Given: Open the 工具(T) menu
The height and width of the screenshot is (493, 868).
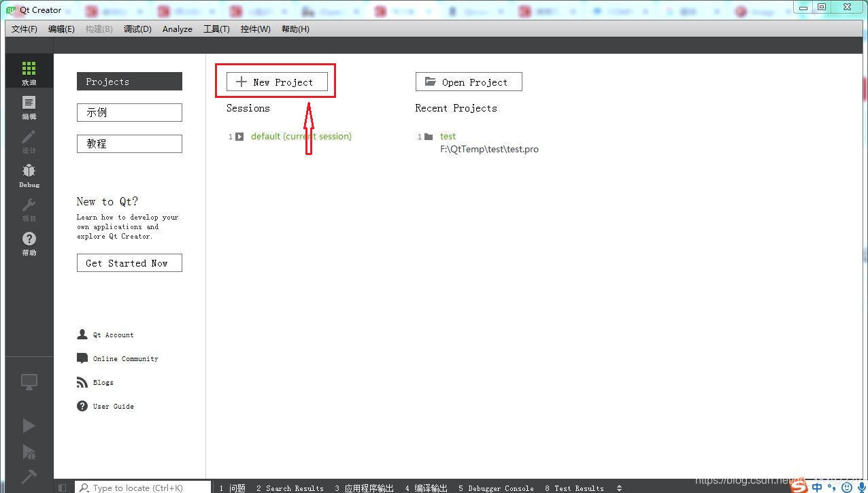Looking at the screenshot, I should tap(216, 29).
